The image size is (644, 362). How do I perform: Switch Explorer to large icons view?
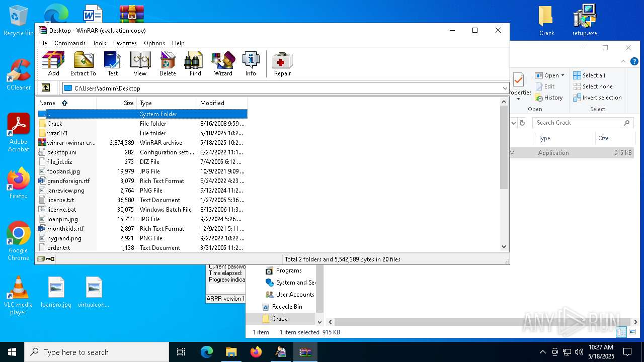(632, 332)
